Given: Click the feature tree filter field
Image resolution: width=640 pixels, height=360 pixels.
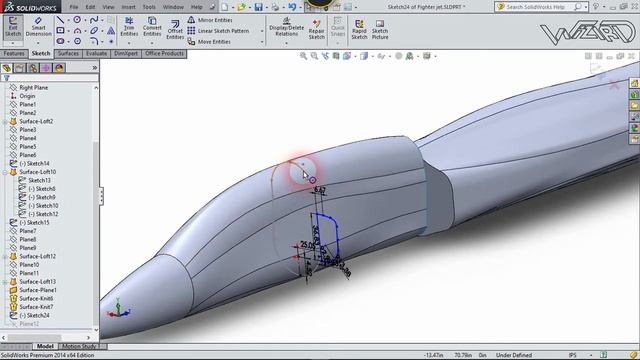Looking at the screenshot, I should tap(50, 78).
